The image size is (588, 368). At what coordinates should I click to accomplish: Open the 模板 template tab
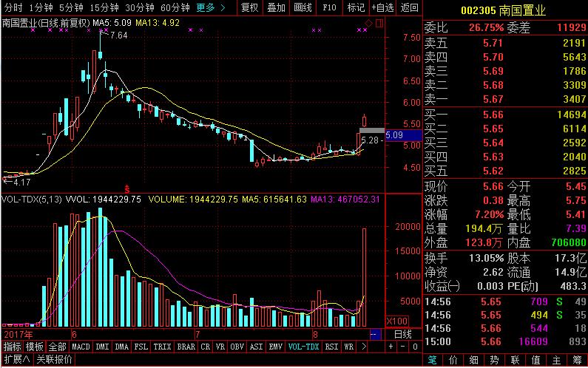click(35, 347)
